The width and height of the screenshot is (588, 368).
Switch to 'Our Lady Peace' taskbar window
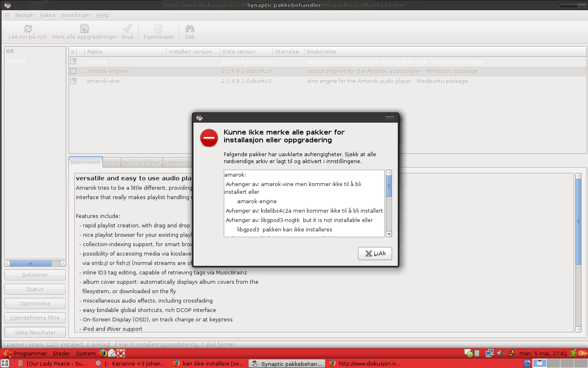(x=53, y=364)
